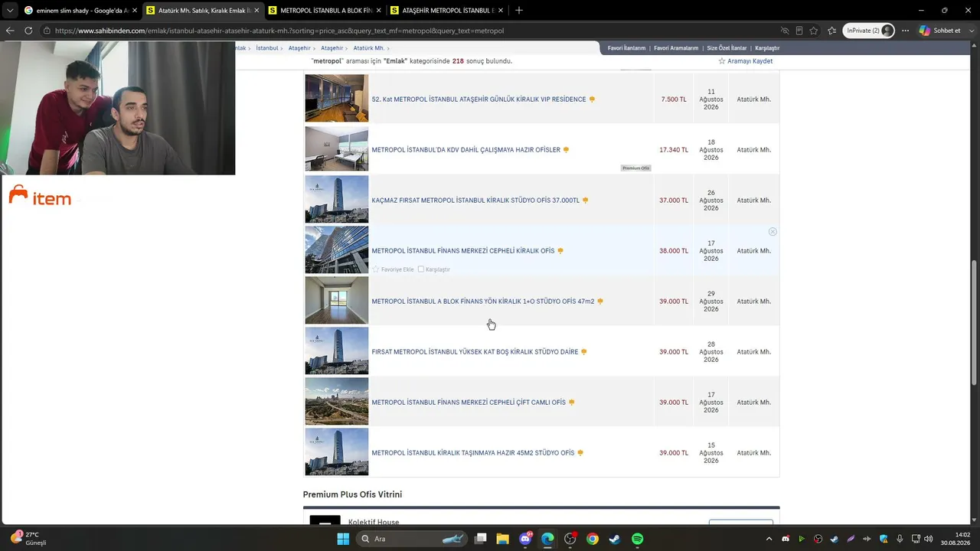Open the '52. Kat METROPOL İSTANBUL' VIP residence listing
980x551 pixels.
(x=479, y=99)
